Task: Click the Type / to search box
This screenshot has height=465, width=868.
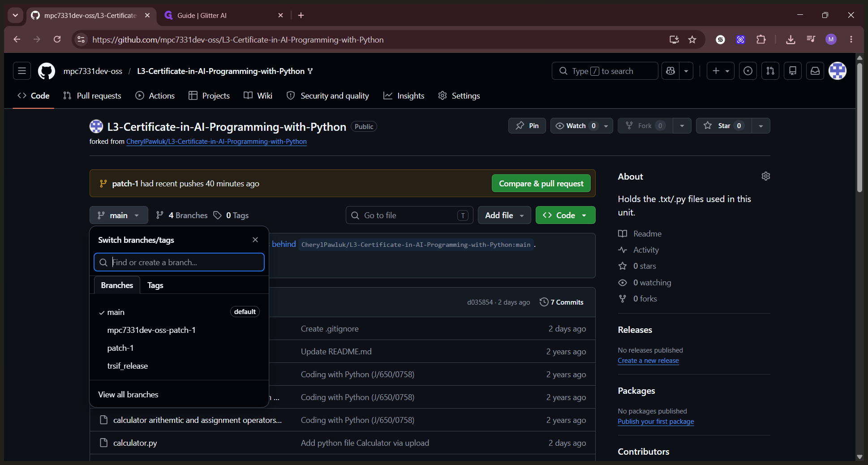Action: [605, 71]
